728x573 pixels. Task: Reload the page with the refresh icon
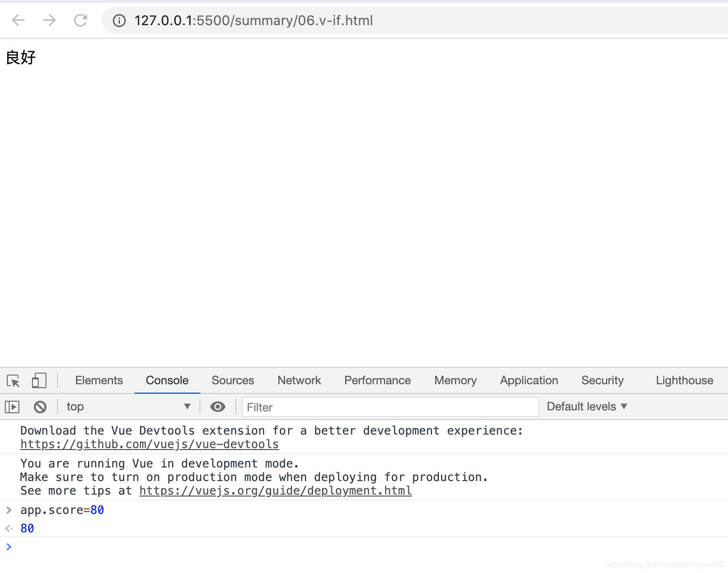[x=80, y=20]
